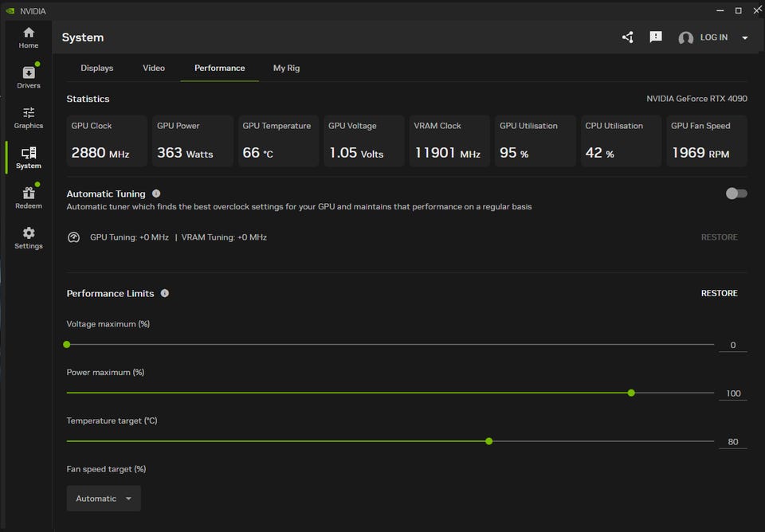Restore Performance Limits to defaults
Image resolution: width=765 pixels, height=532 pixels.
pyautogui.click(x=719, y=293)
